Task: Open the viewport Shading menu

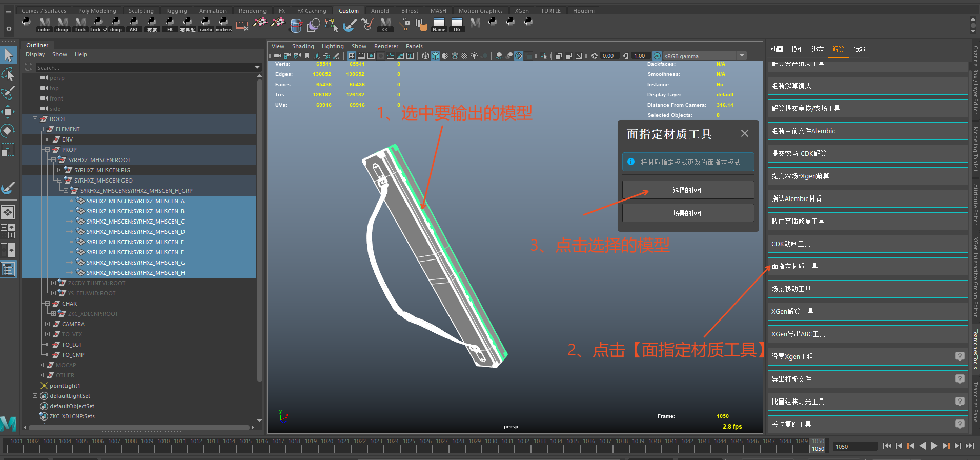Action: coord(303,46)
